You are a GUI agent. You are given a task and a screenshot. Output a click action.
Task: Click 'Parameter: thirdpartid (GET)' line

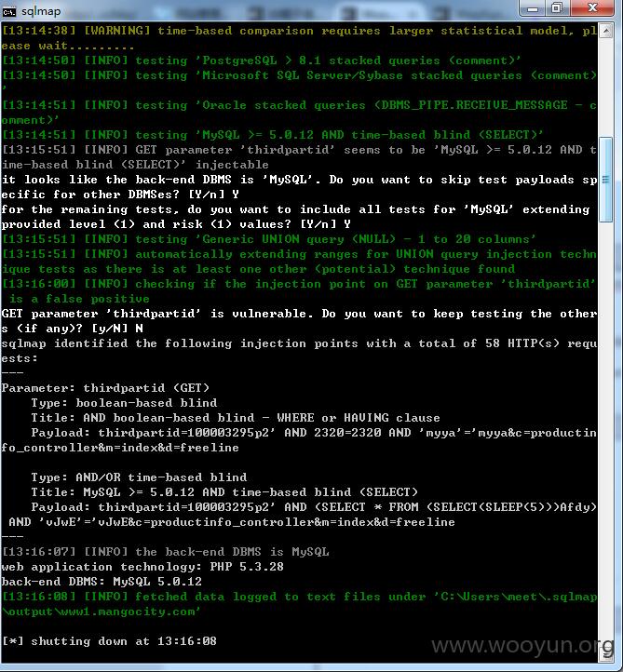[105, 388]
